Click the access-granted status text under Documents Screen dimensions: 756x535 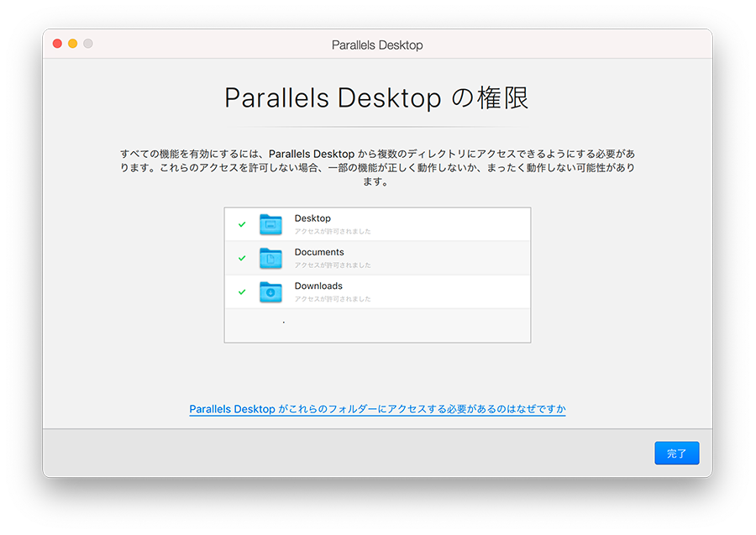333,265
